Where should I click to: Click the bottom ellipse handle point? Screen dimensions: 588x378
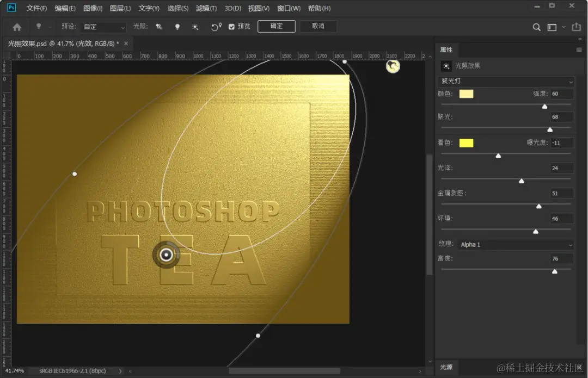tap(258, 336)
